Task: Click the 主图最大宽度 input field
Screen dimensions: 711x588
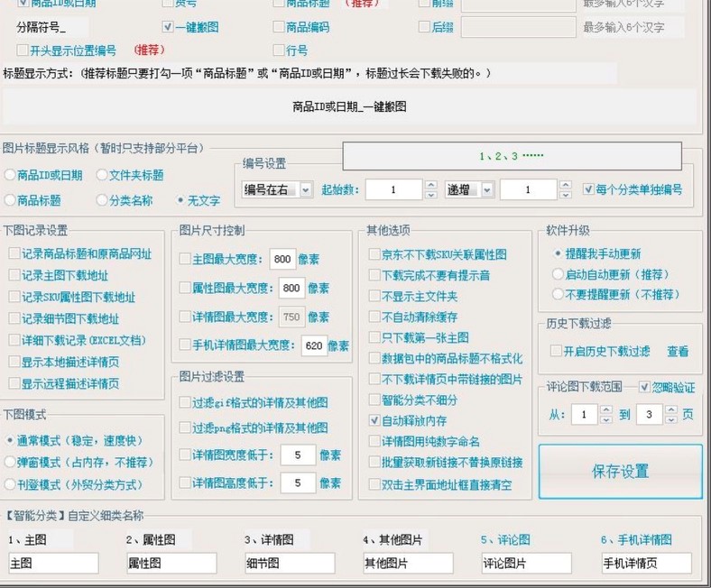Action: coord(282,260)
